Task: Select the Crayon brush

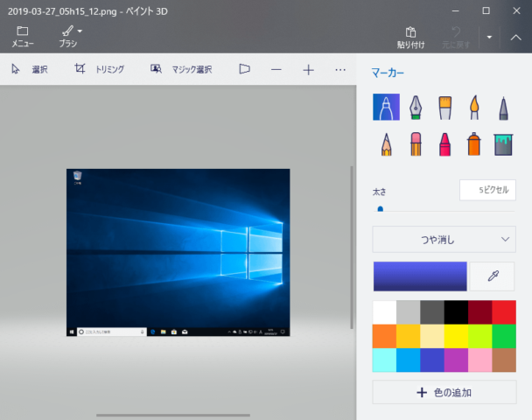Action: coord(444,144)
